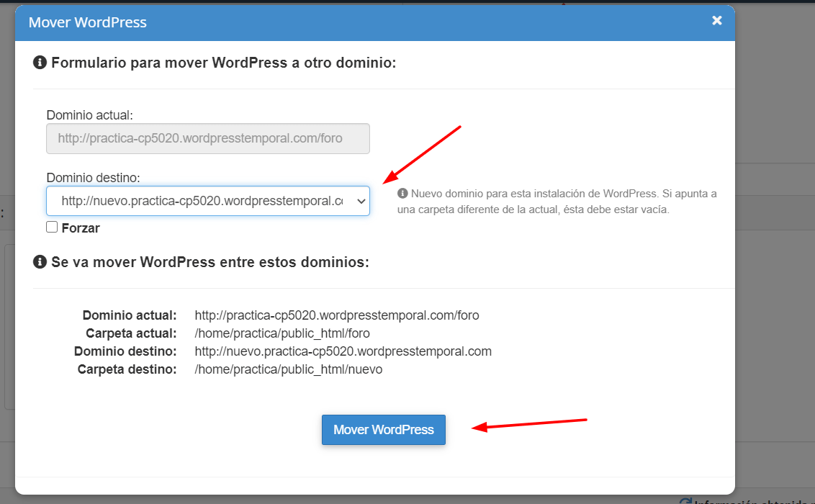The height and width of the screenshot is (504, 815).
Task: Click the info icon beside Se va mover heading
Action: click(x=40, y=262)
